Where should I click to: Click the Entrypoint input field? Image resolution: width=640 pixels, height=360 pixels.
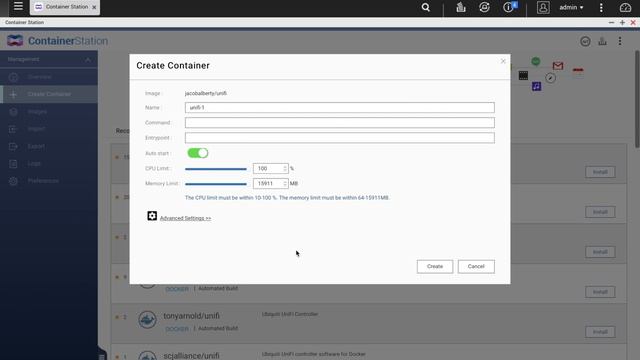pyautogui.click(x=340, y=138)
